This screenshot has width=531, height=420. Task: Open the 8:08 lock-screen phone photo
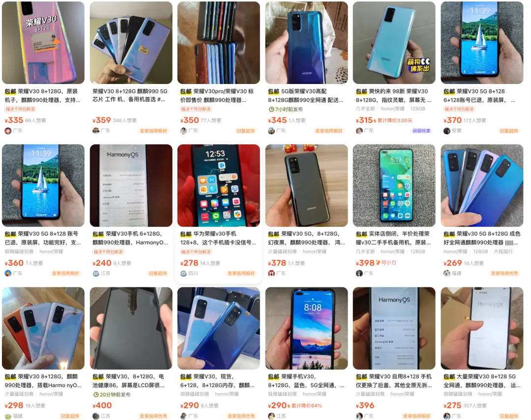[306, 328]
